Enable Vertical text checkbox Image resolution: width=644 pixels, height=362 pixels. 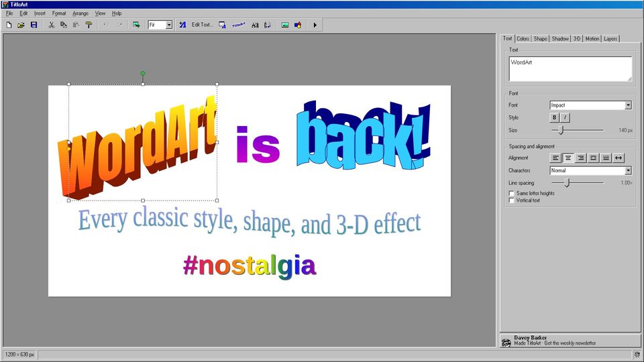pos(512,200)
